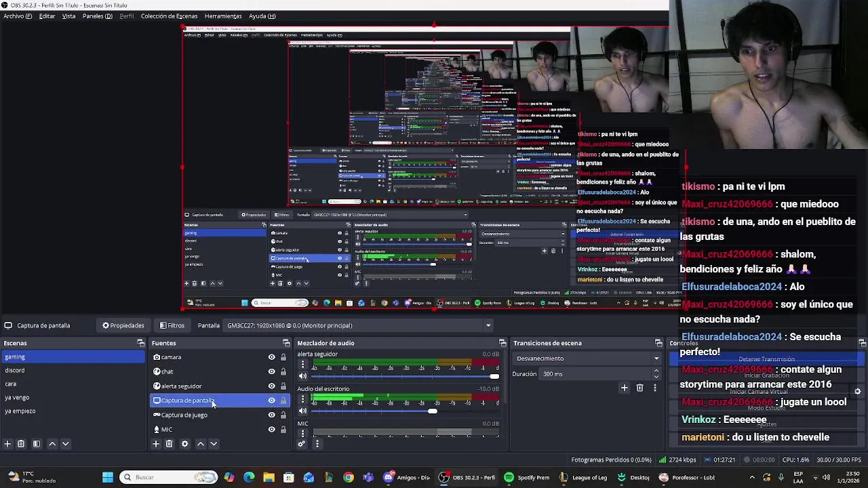
Task: Click the Windows taskbar Buscar search box
Action: coord(170,477)
